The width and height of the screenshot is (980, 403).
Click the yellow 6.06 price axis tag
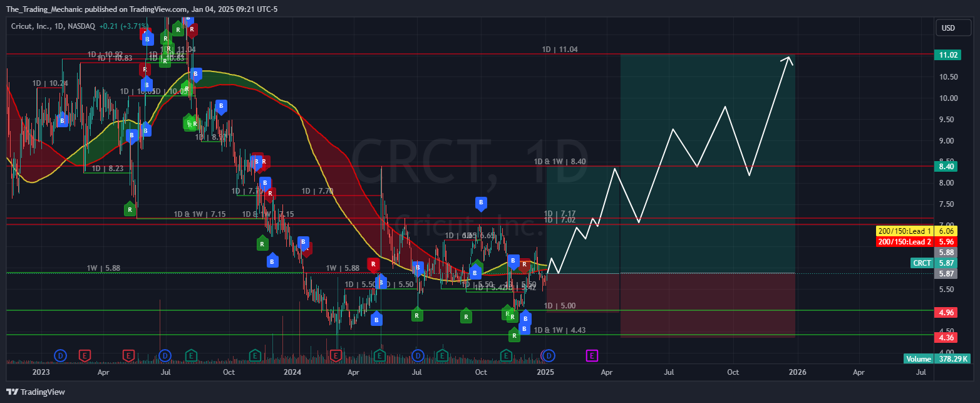tap(945, 231)
